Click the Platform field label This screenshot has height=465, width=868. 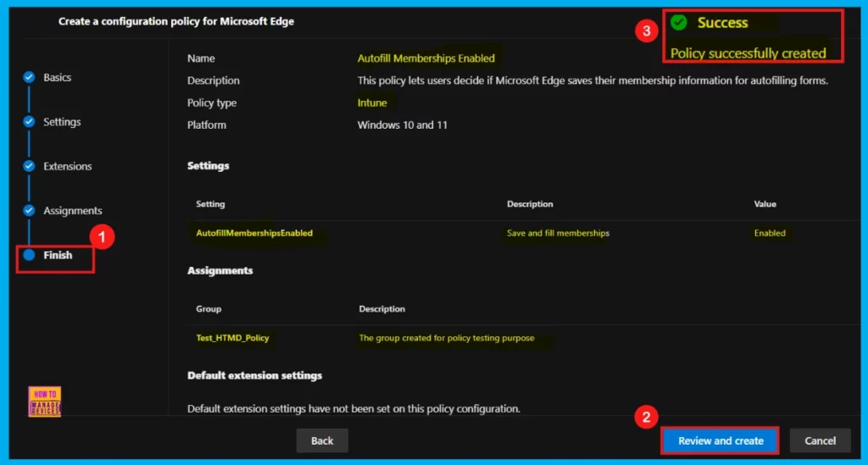pos(207,125)
